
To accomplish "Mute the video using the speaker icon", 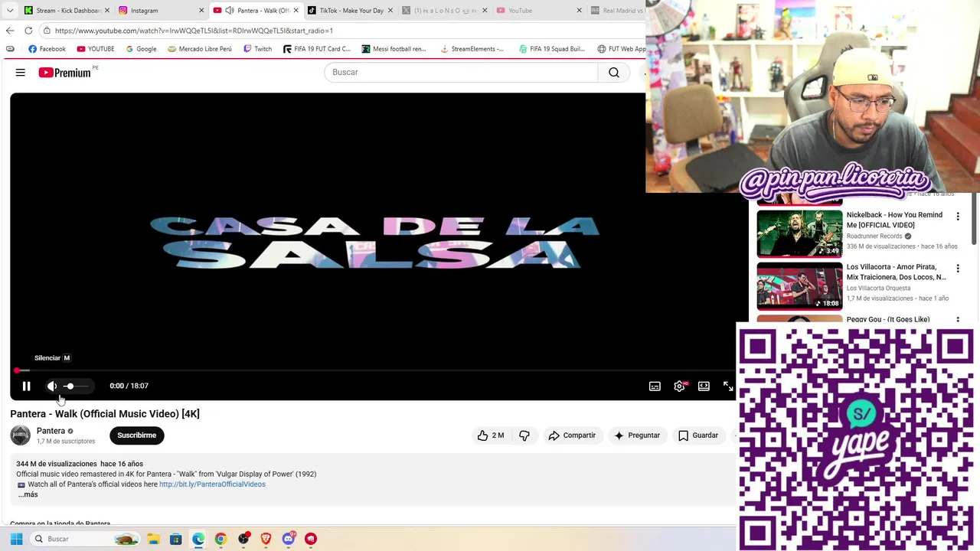I will 52,386.
